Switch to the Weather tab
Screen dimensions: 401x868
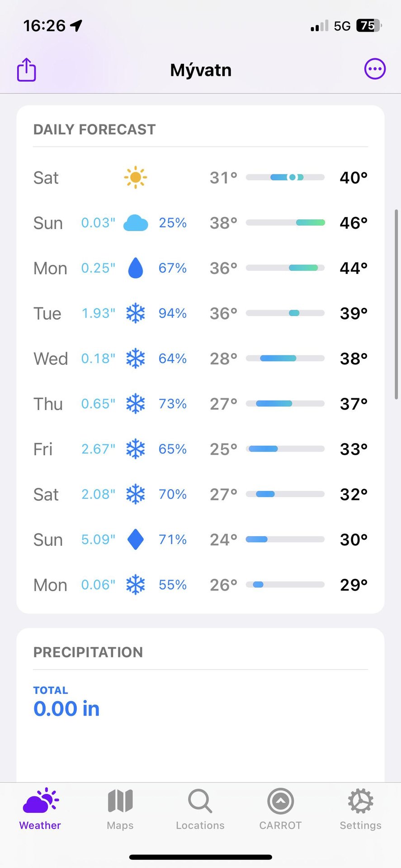click(40, 809)
